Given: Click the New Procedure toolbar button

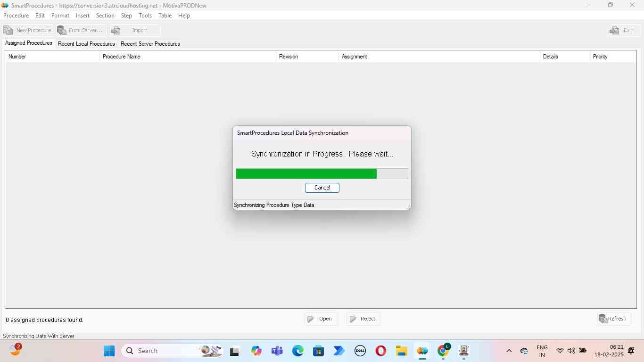Looking at the screenshot, I should click(x=27, y=30).
